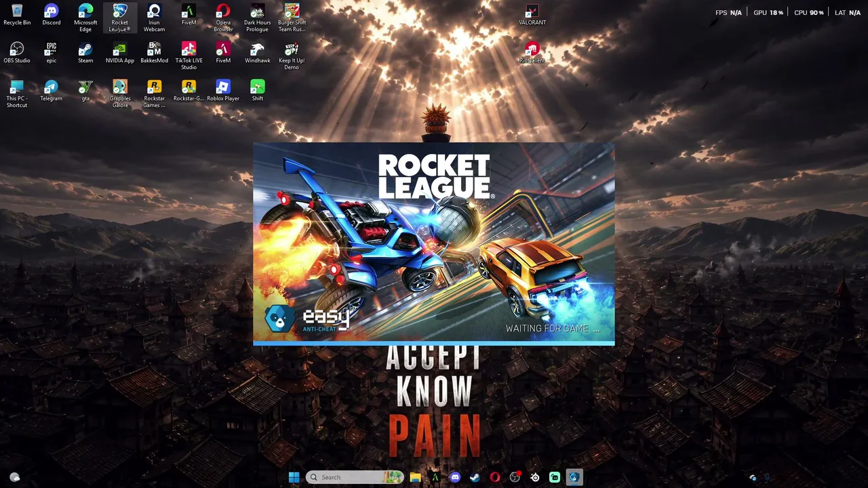The image size is (868, 488).
Task: Open the Roblox Player desktop shortcut
Action: pyautogui.click(x=223, y=91)
